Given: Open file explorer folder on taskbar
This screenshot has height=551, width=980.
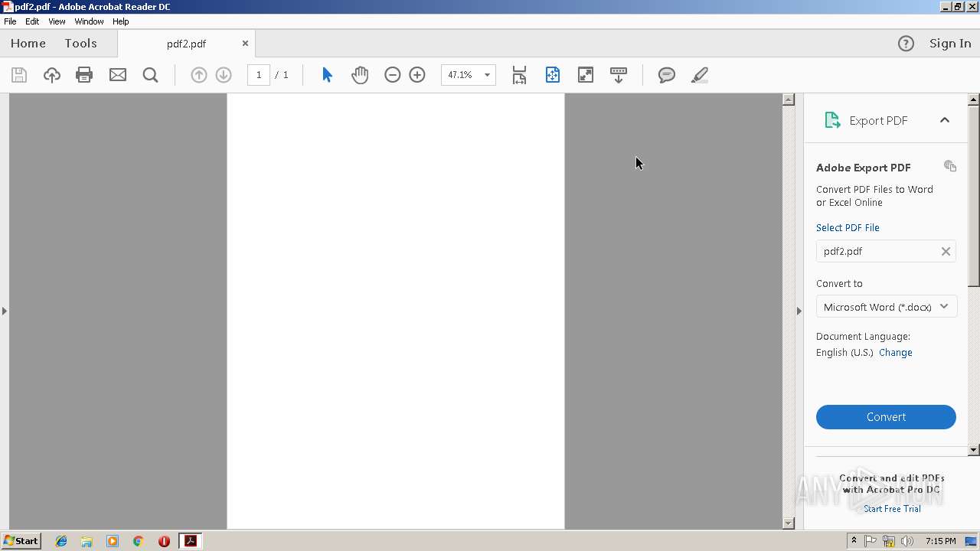Looking at the screenshot, I should point(87,541).
